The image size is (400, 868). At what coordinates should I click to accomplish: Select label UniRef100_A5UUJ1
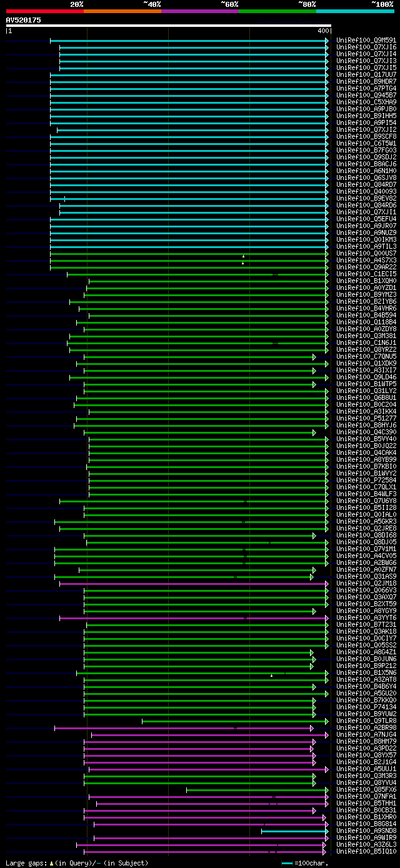click(x=366, y=769)
